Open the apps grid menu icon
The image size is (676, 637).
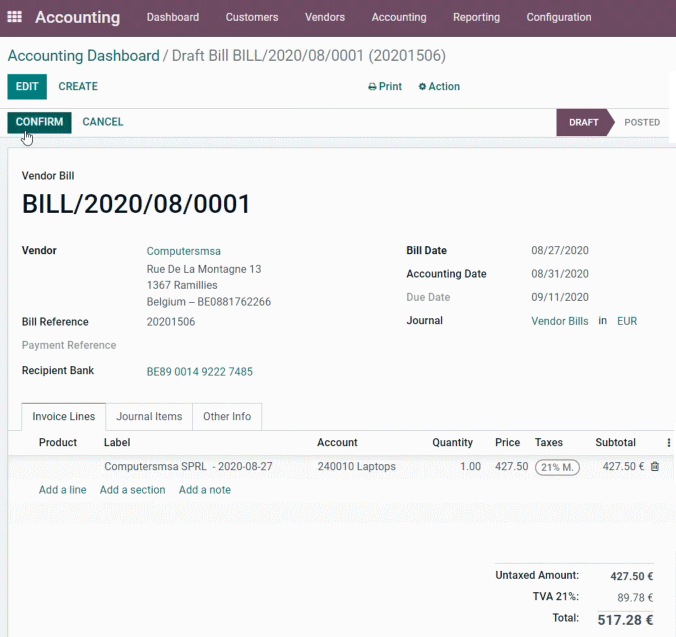[x=14, y=17]
